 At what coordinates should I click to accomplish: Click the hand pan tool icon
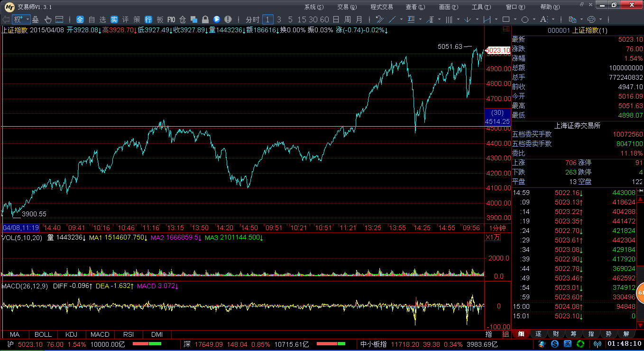click(x=48, y=19)
